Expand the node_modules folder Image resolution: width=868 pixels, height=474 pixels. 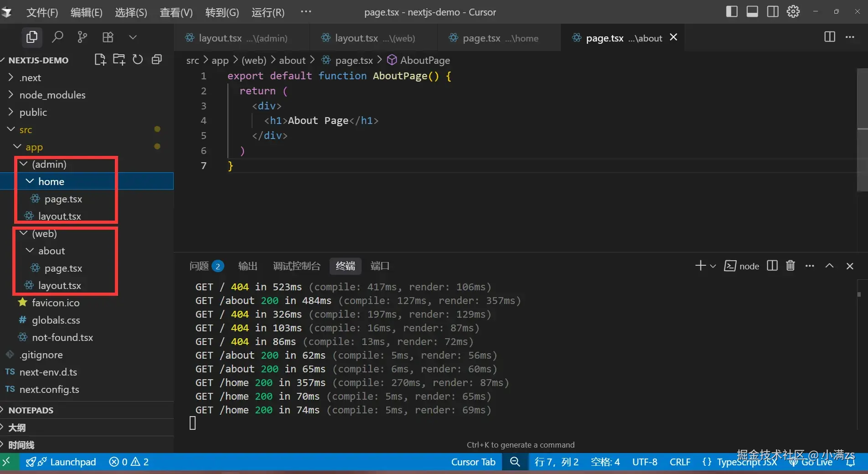[x=52, y=95]
